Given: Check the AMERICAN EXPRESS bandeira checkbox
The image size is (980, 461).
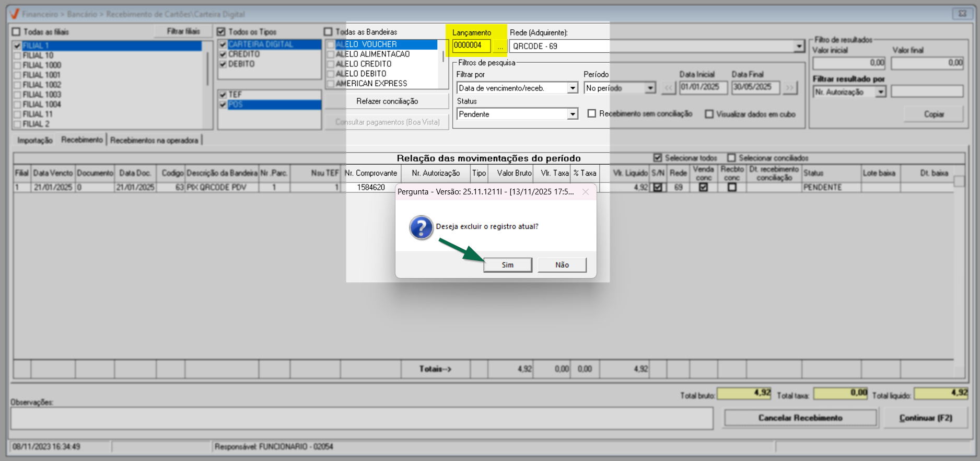Looking at the screenshot, I should tap(331, 84).
